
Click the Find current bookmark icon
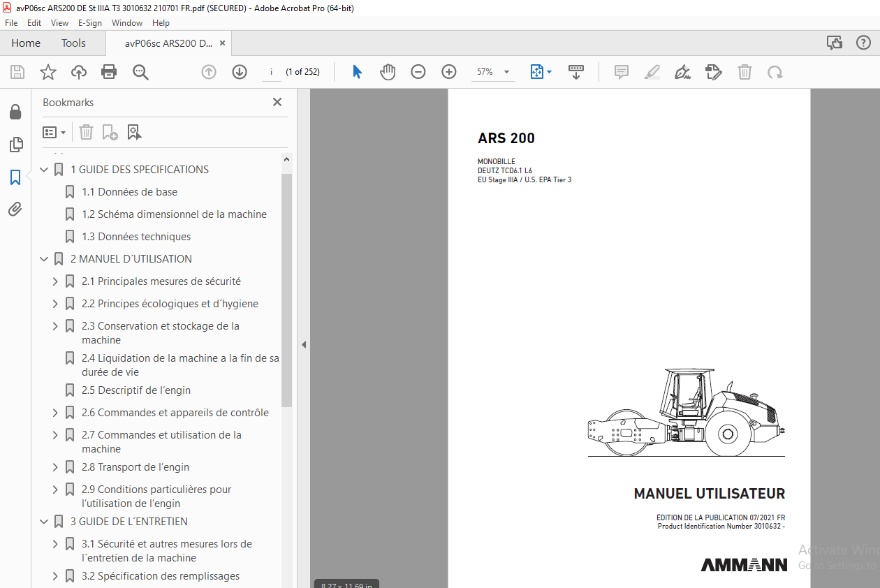[x=134, y=132]
